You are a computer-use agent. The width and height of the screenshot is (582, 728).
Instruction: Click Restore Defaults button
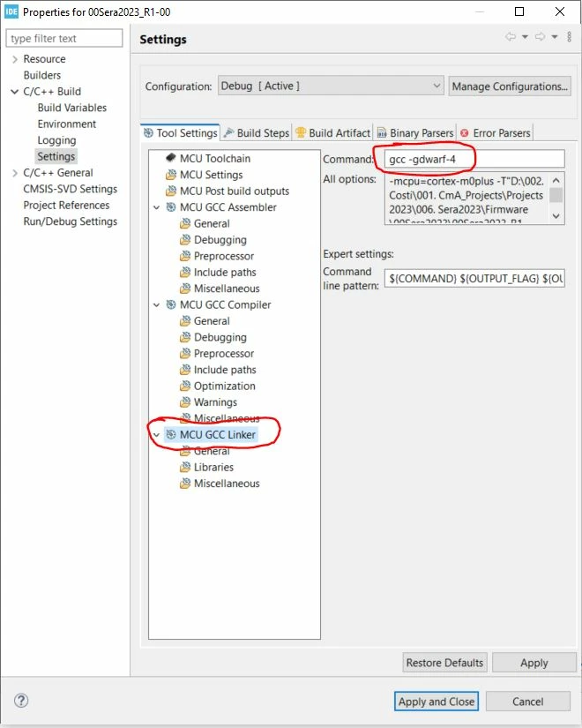(x=444, y=663)
